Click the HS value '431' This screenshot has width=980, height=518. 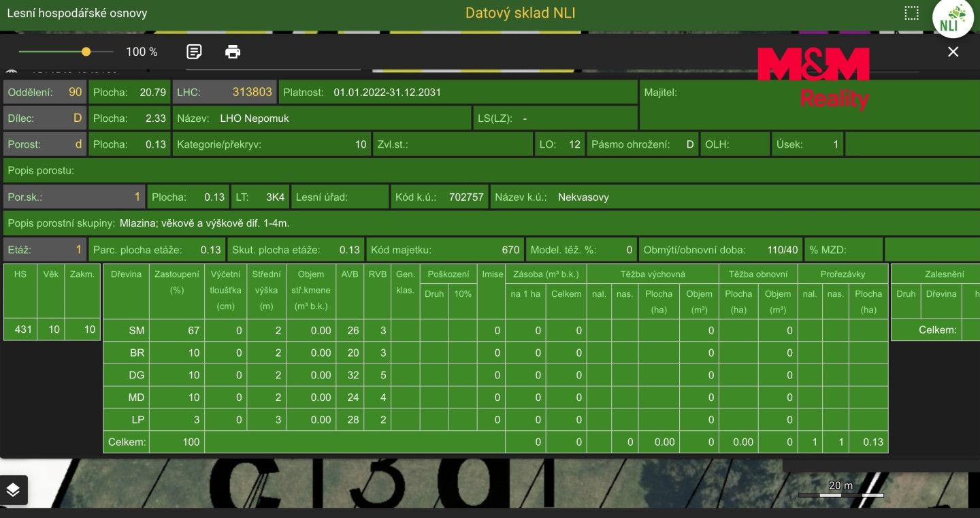coord(23,329)
